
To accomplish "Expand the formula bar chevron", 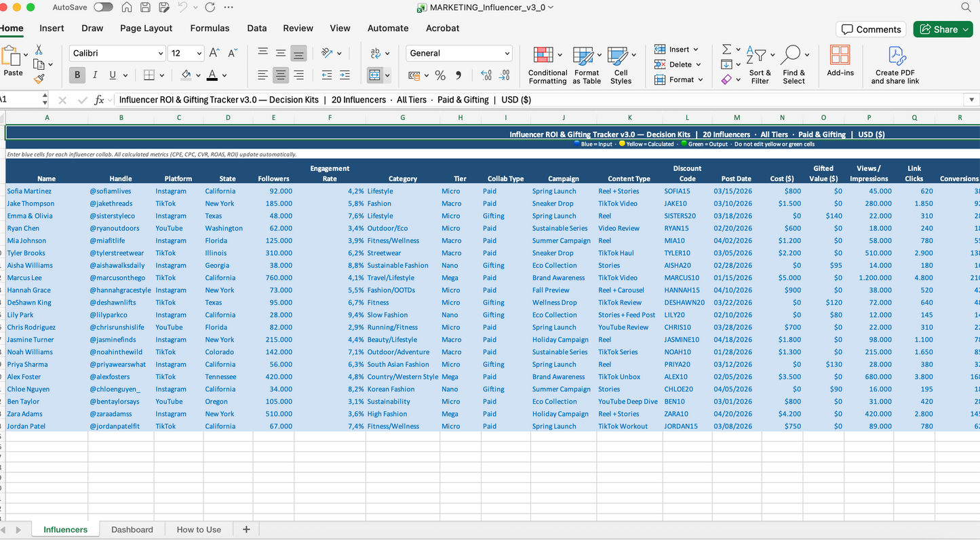I will [x=971, y=100].
